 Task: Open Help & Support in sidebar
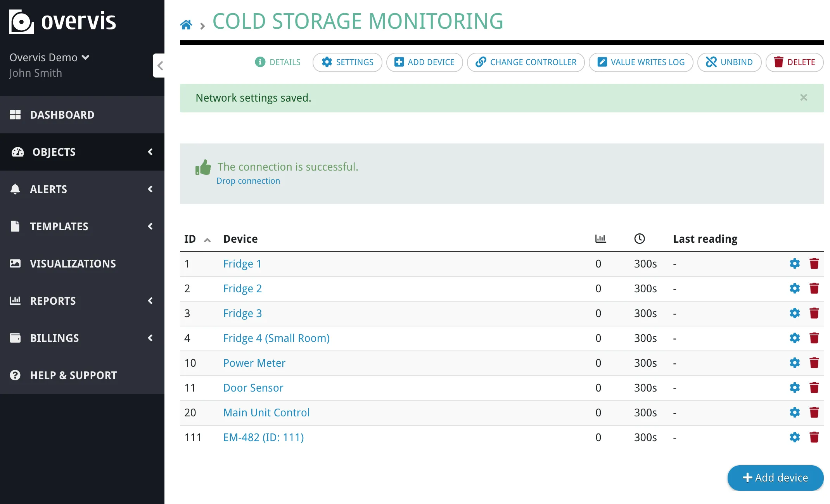coord(82,375)
